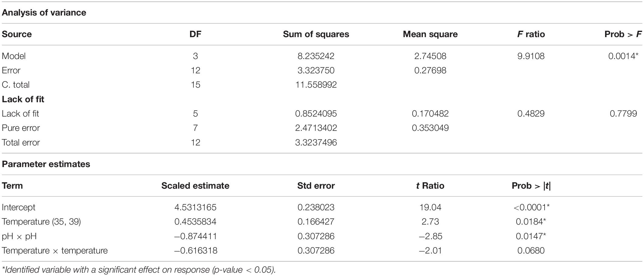Screen dimensions: 644x276
Task: Select the 'Std error' column header
Action: click(316, 186)
